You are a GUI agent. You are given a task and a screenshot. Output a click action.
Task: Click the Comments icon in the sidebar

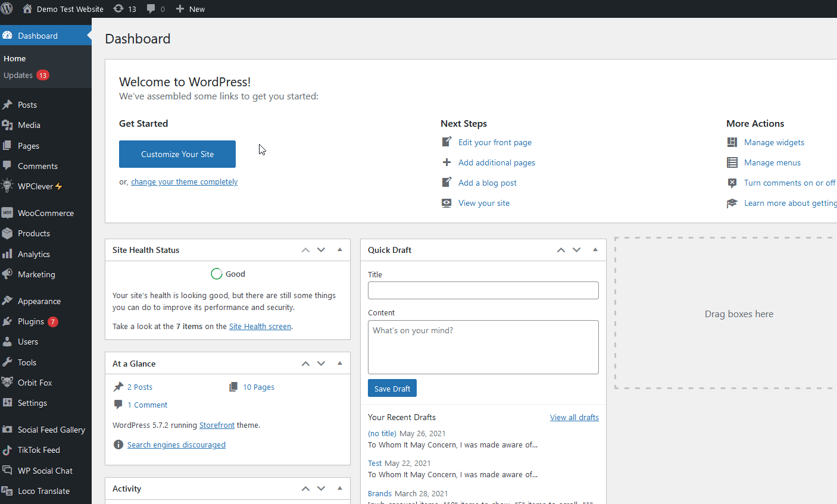coord(7,166)
